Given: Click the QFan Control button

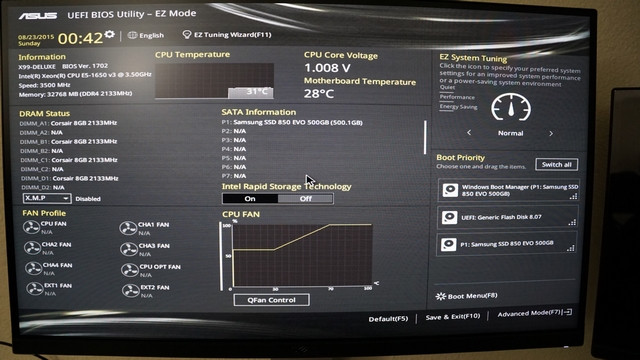Looking at the screenshot, I should pyautogui.click(x=271, y=300).
